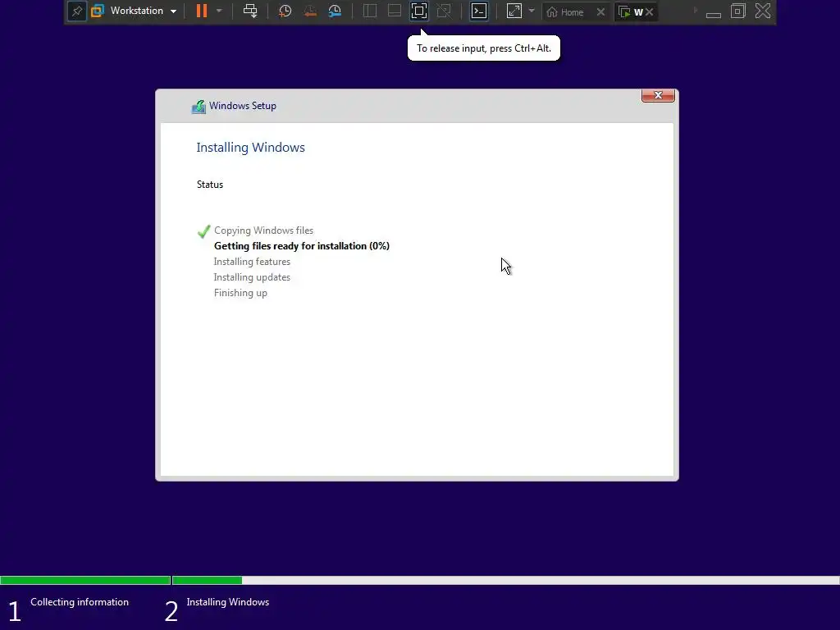Click 'Copying Windows files' status line

[x=263, y=231]
